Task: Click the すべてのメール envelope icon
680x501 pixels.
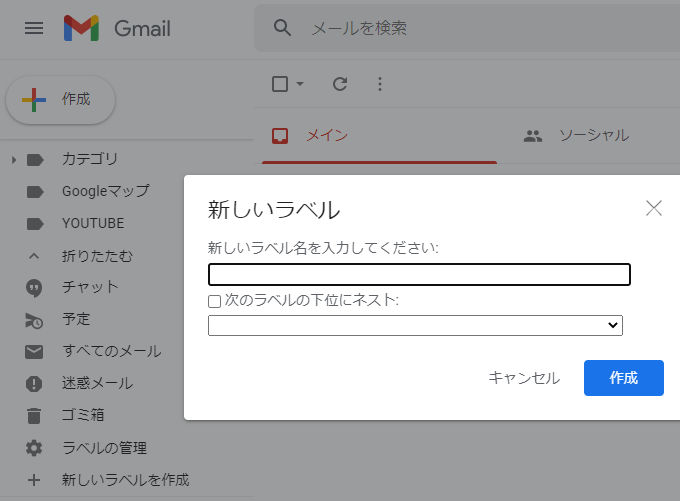Action: 34,352
